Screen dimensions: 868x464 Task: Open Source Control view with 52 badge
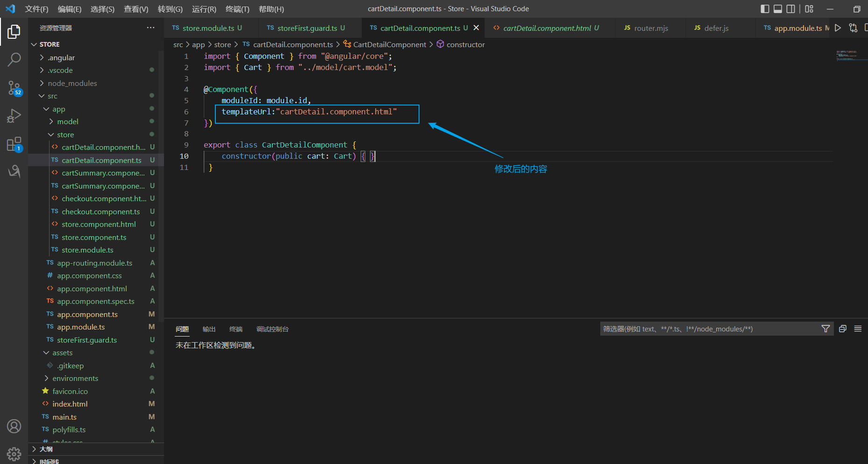(x=14, y=88)
